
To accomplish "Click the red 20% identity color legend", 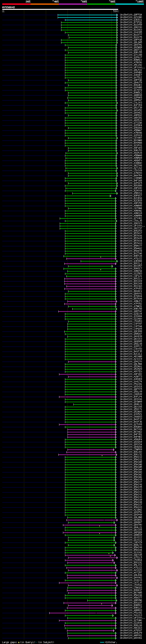I will (x=16, y=4).
